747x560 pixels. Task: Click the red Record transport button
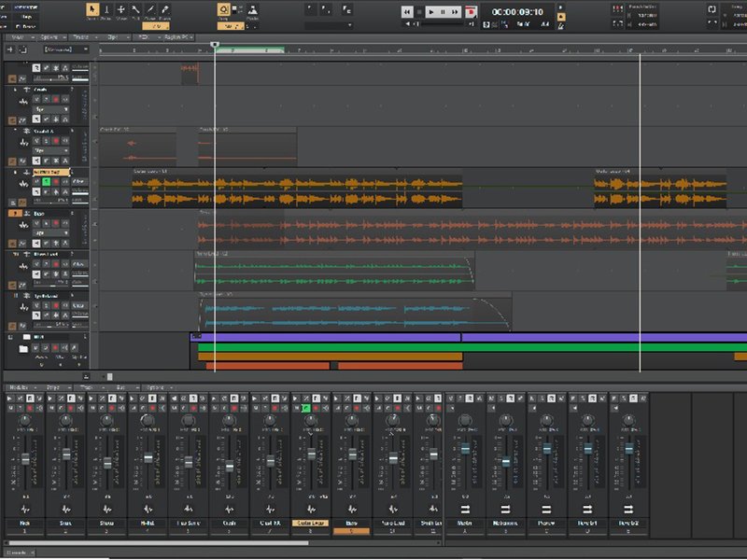point(471,12)
